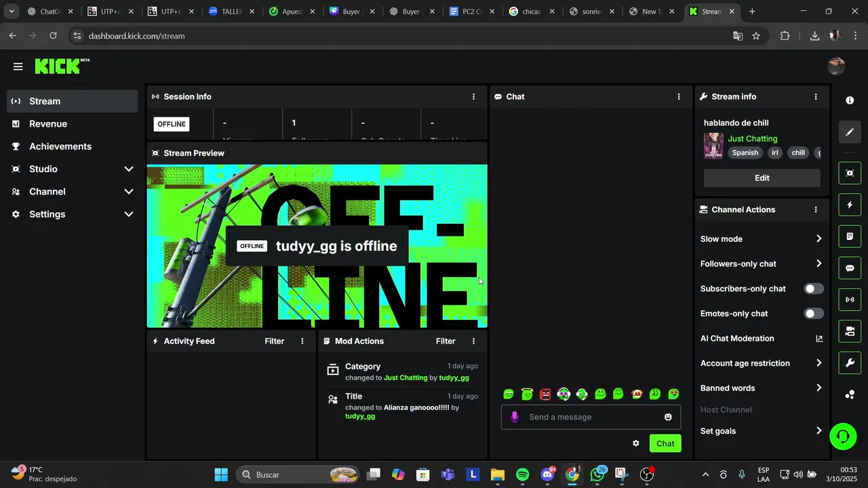Viewport: 868px width, 488px height.
Task: Open Mod Actions three-dot options
Action: [473, 341]
